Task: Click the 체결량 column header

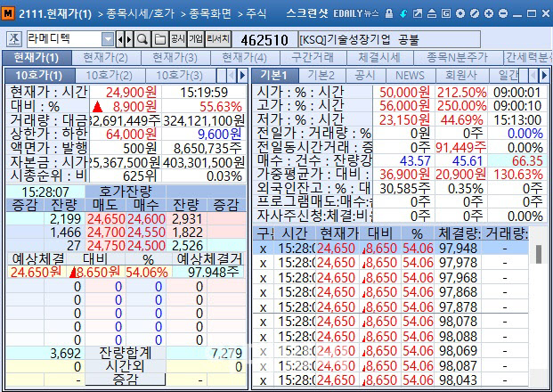Action: point(459,233)
